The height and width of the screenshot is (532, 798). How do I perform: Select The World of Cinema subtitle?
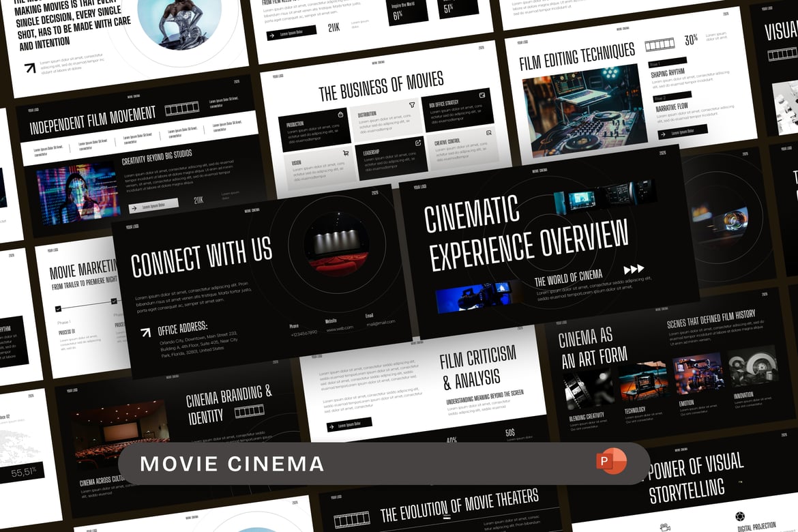point(568,278)
